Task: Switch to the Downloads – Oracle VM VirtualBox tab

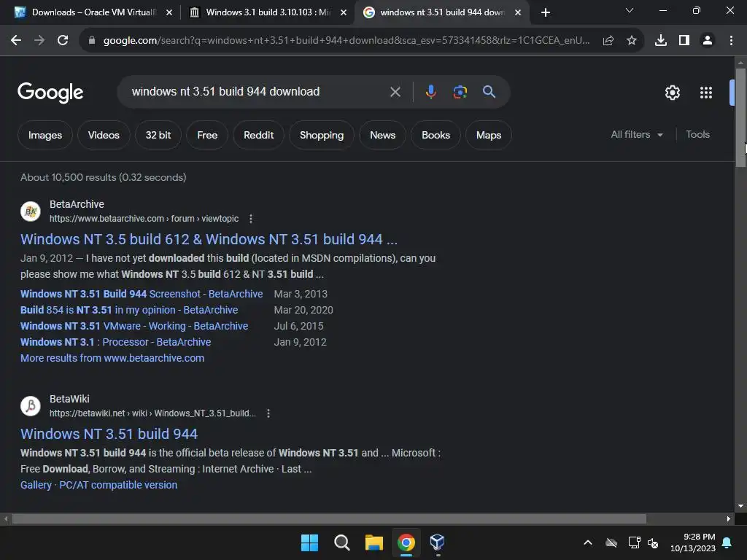Action: [x=86, y=12]
